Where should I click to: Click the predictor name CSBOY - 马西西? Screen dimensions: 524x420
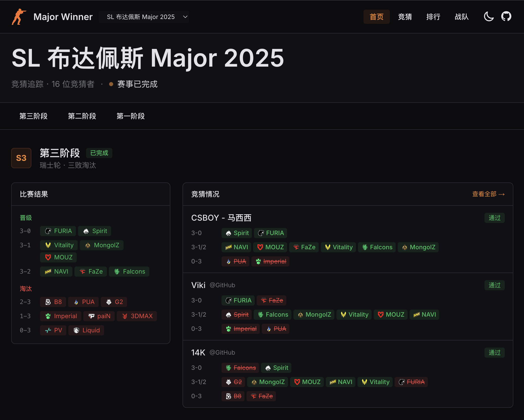[x=221, y=218]
